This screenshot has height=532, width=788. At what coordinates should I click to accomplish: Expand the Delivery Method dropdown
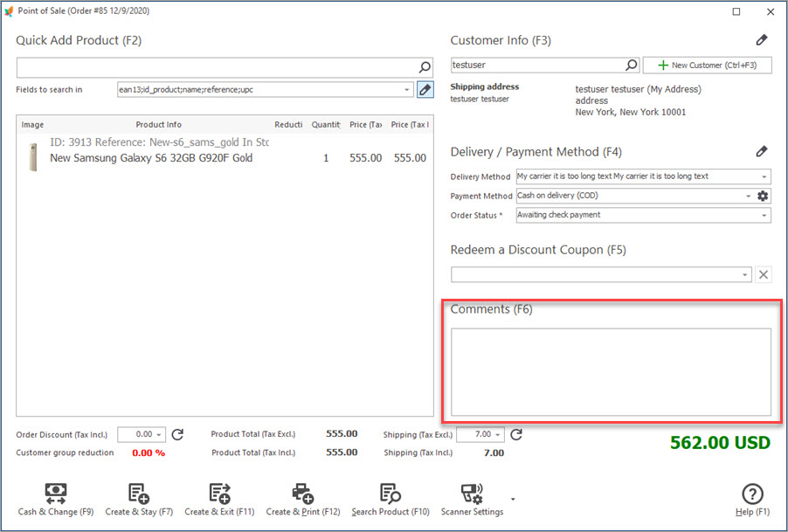click(764, 176)
